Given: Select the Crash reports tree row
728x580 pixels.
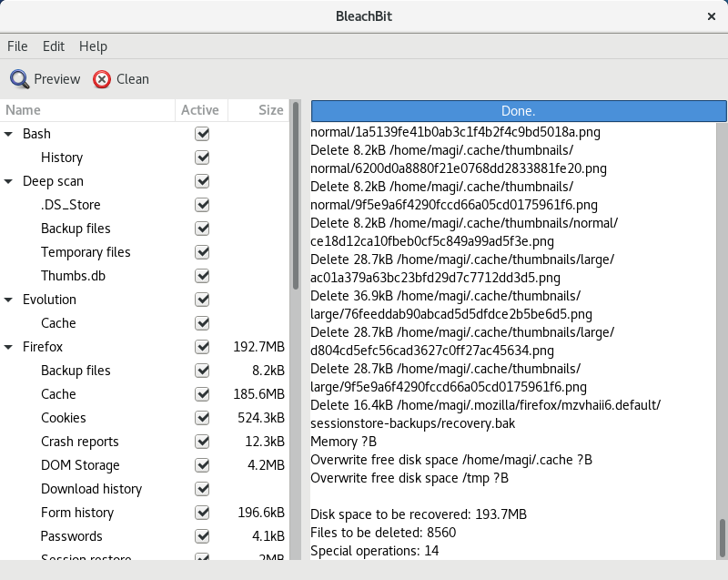Looking at the screenshot, I should coord(145,443).
